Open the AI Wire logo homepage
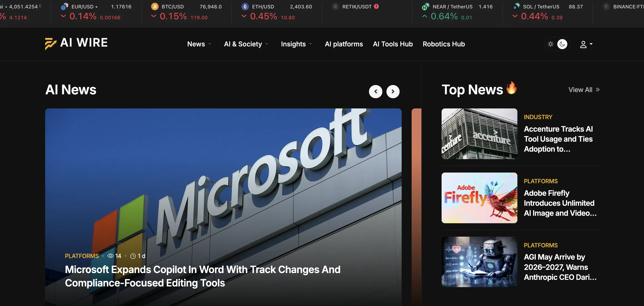 [76, 43]
